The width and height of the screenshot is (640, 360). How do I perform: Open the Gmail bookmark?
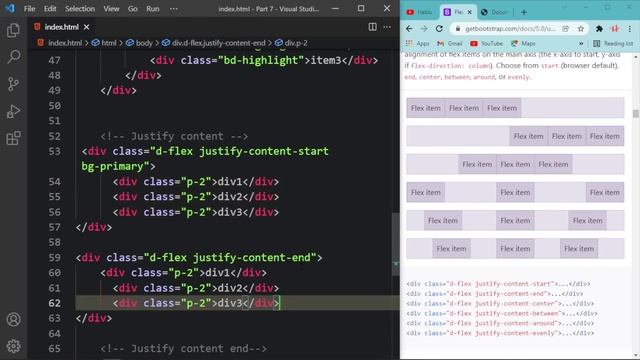pos(449,43)
